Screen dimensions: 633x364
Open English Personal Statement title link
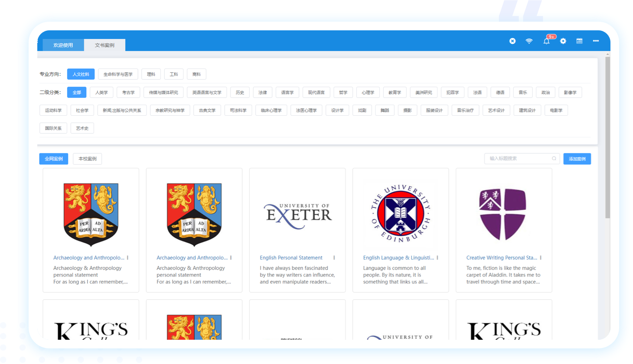click(291, 257)
